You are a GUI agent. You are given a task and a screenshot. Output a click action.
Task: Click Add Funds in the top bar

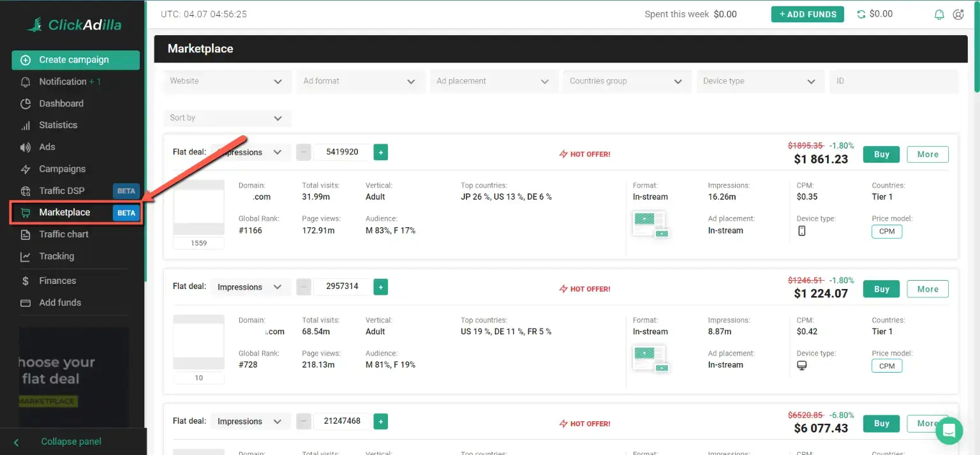807,13
